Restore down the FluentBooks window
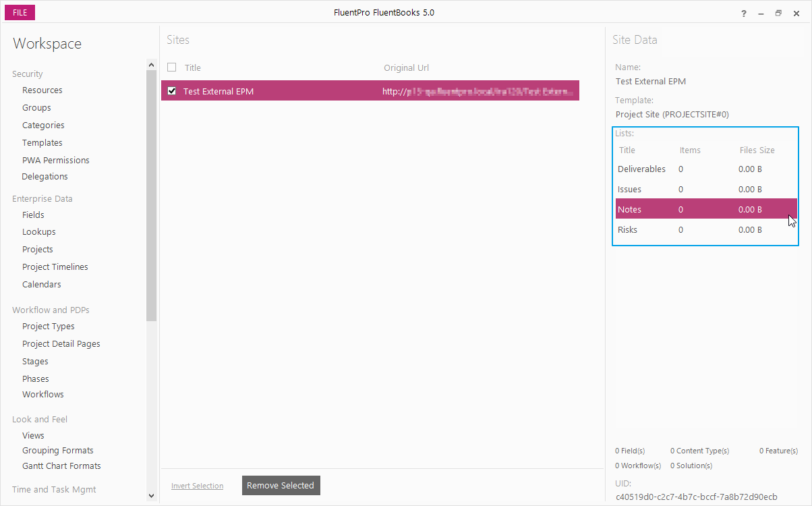This screenshot has width=812, height=506. 778,13
